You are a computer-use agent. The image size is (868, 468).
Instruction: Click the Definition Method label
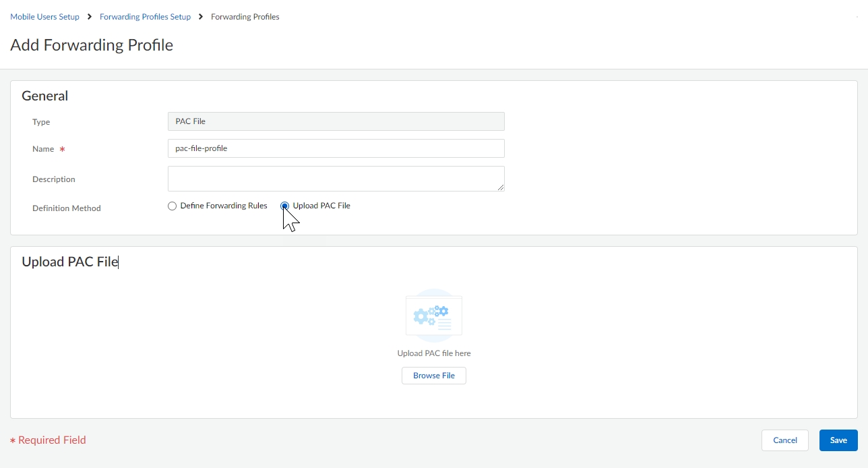pos(67,208)
